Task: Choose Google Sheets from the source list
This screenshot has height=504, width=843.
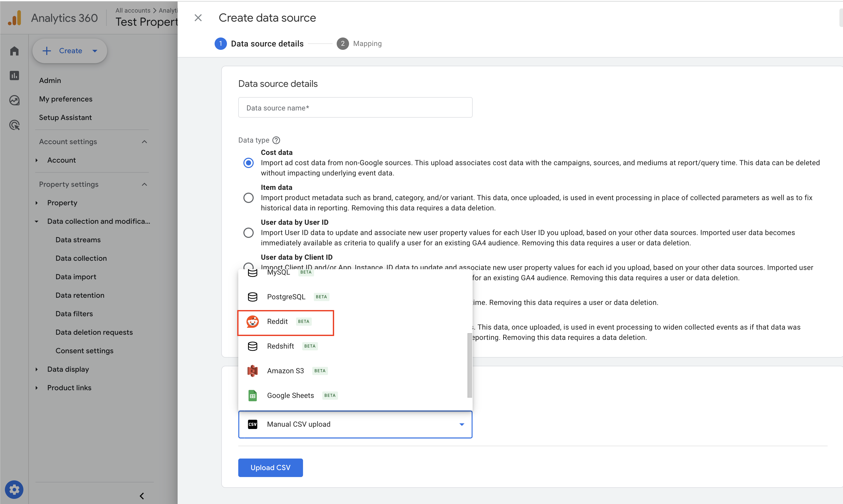Action: tap(290, 395)
